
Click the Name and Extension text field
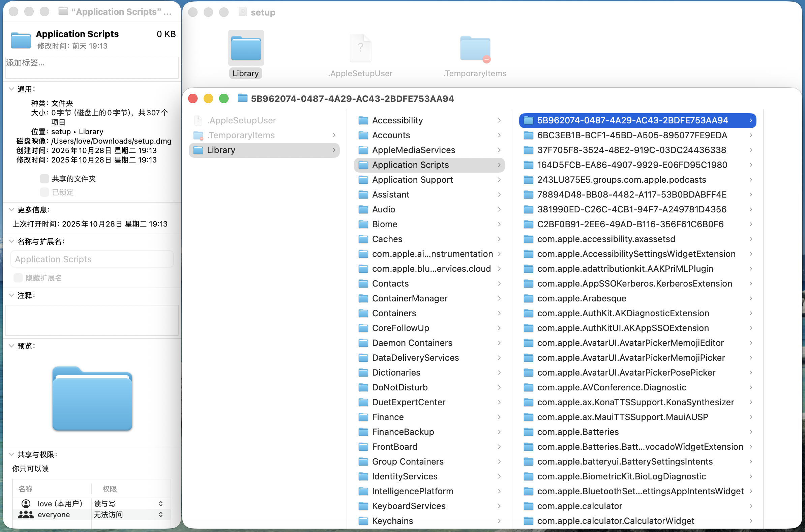92,259
